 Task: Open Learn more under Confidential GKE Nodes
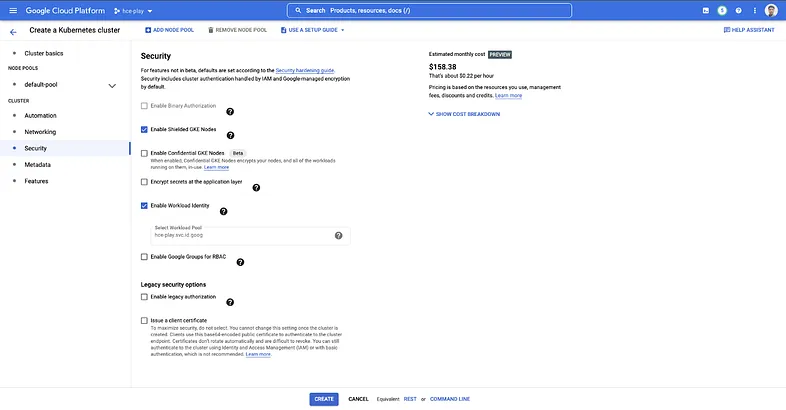click(x=217, y=167)
